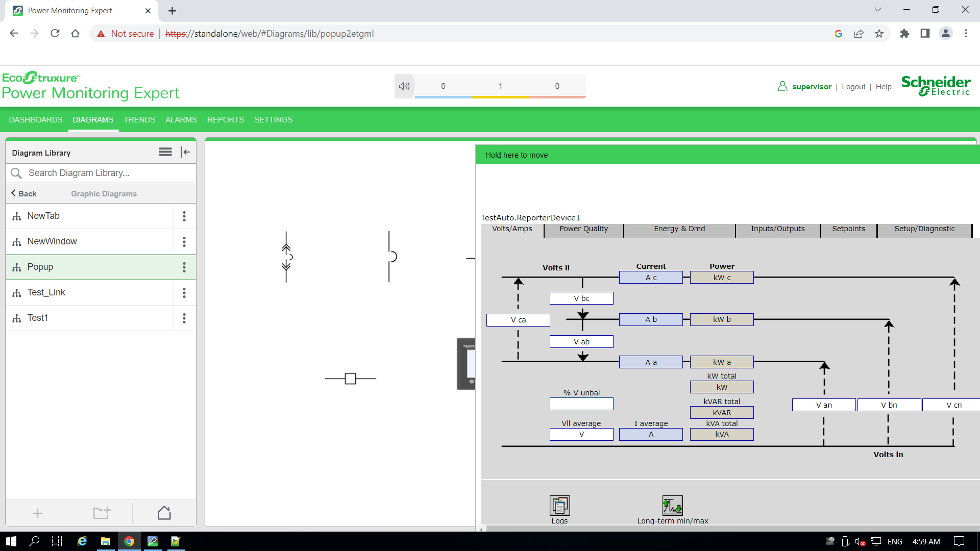This screenshot has width=980, height=551.
Task: Open the SETTINGS section
Action: (274, 120)
